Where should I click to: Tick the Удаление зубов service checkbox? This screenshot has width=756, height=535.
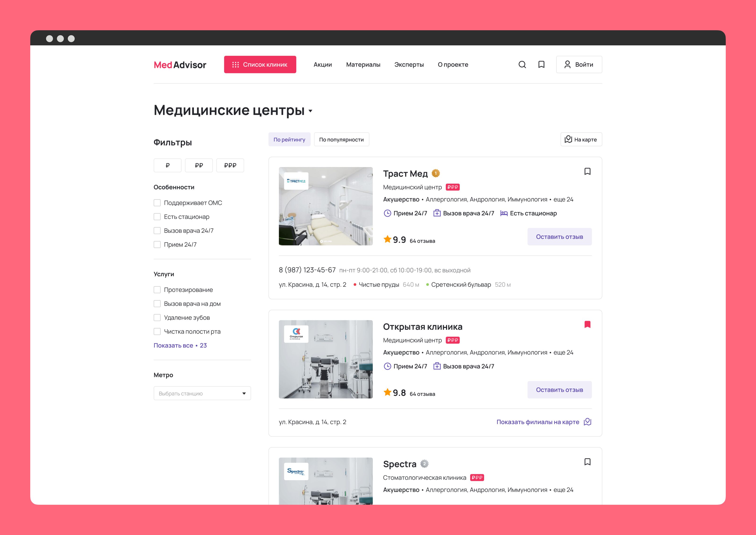tap(157, 318)
